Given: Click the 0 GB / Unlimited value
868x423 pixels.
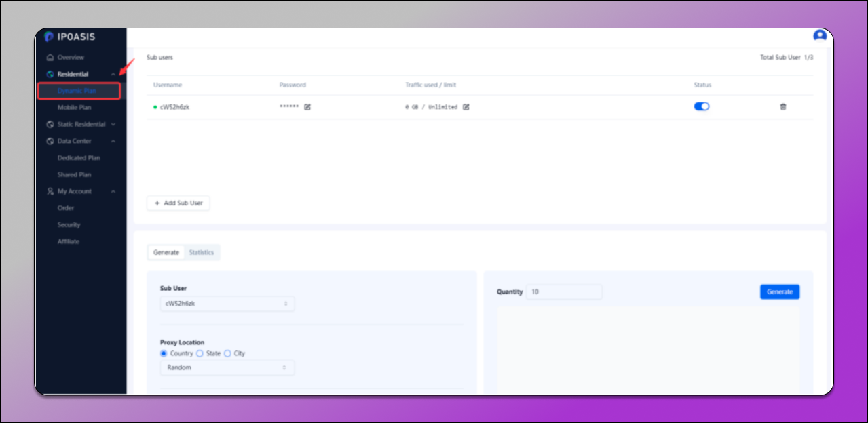Looking at the screenshot, I should tap(431, 107).
